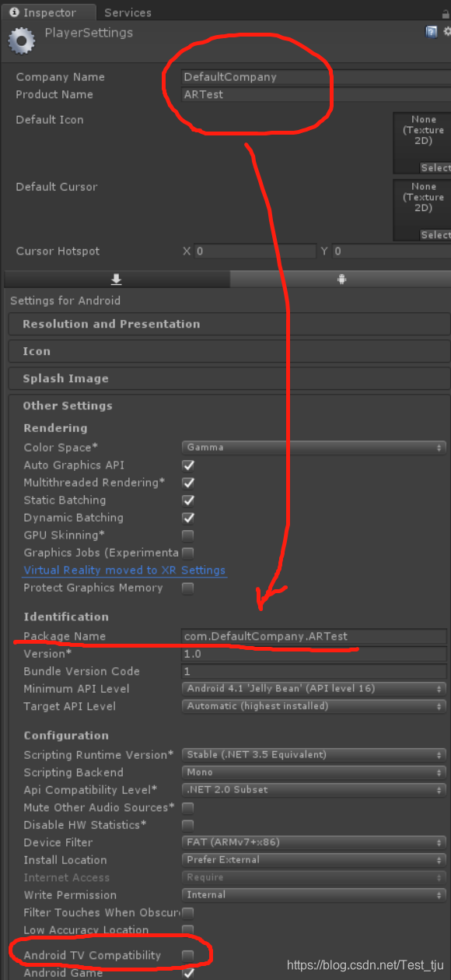
Task: Click the Version field
Action: [314, 654]
